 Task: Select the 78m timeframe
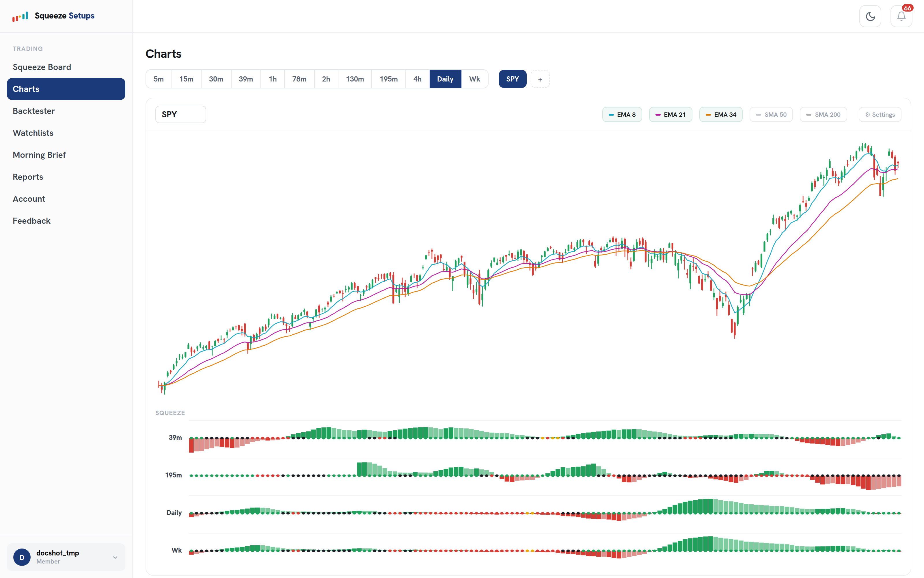coord(299,79)
